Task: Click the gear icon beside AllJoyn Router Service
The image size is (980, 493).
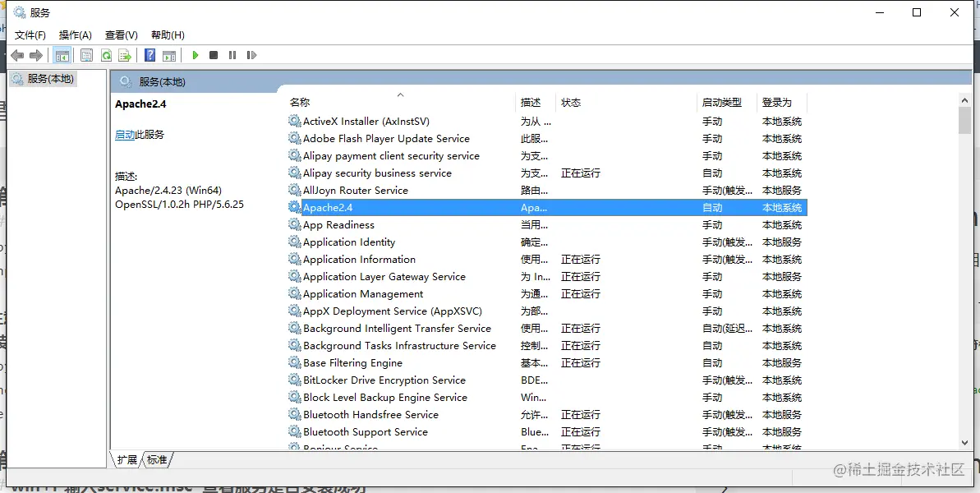Action: click(x=294, y=191)
